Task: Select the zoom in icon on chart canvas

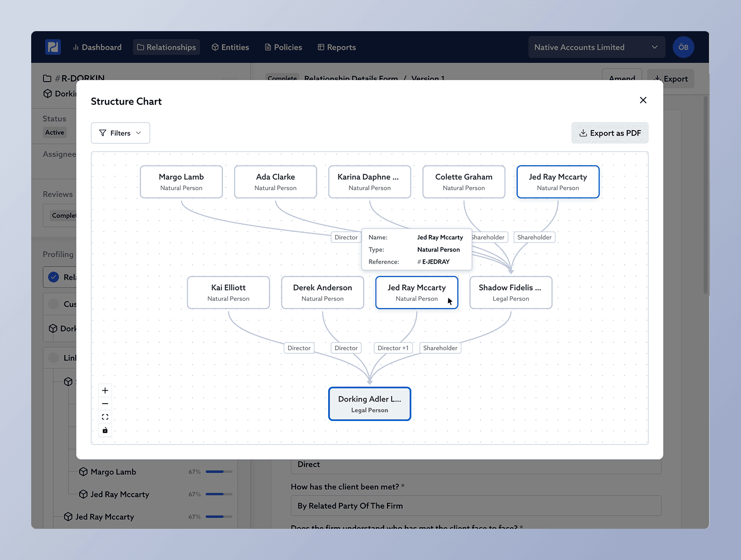Action: (104, 390)
